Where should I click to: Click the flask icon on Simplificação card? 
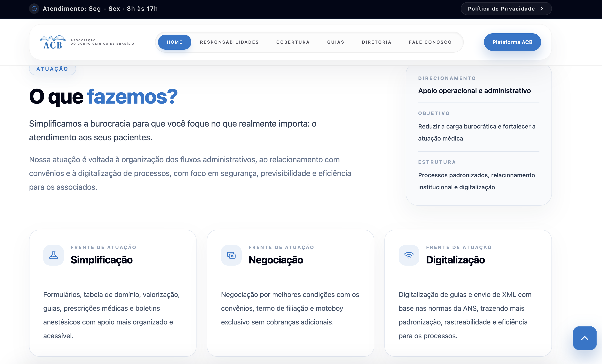pos(53,255)
